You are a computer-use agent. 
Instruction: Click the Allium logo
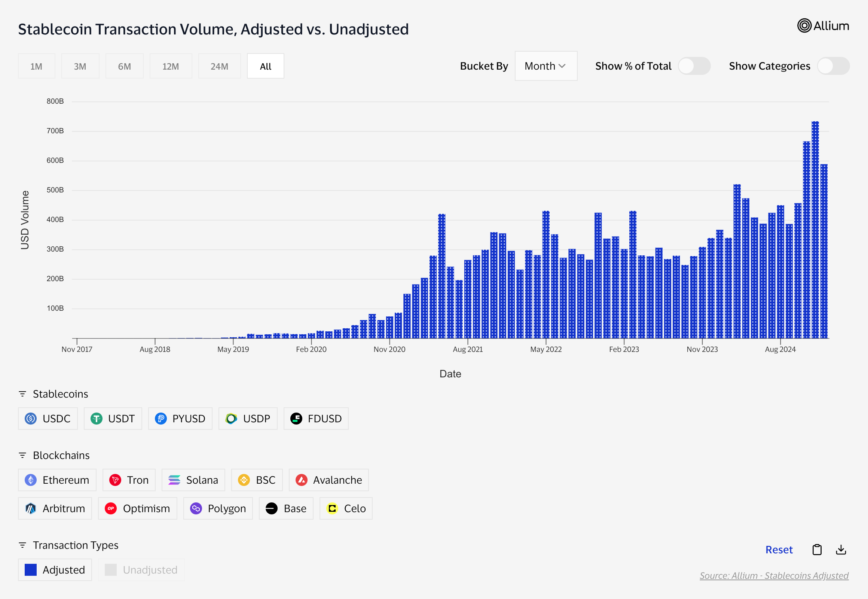pyautogui.click(x=823, y=26)
